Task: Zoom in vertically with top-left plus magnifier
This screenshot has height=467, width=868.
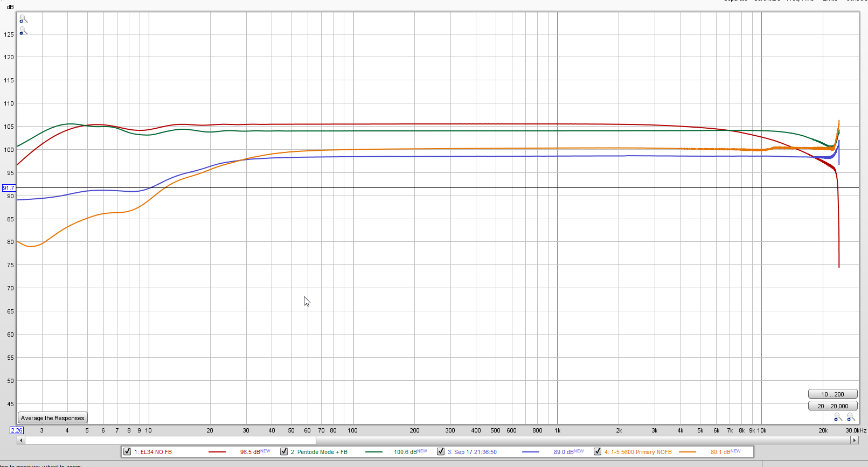Action: pyautogui.click(x=23, y=19)
